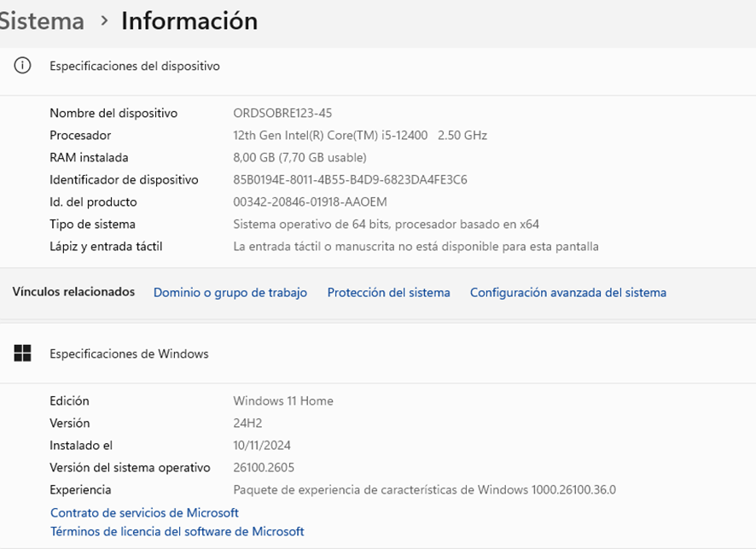The image size is (756, 549).
Task: Select device name ORDSOBRE123-45
Action: click(x=282, y=113)
